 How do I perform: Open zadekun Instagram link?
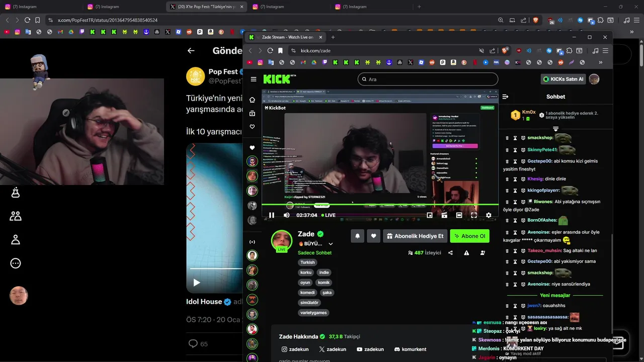[x=295, y=349]
